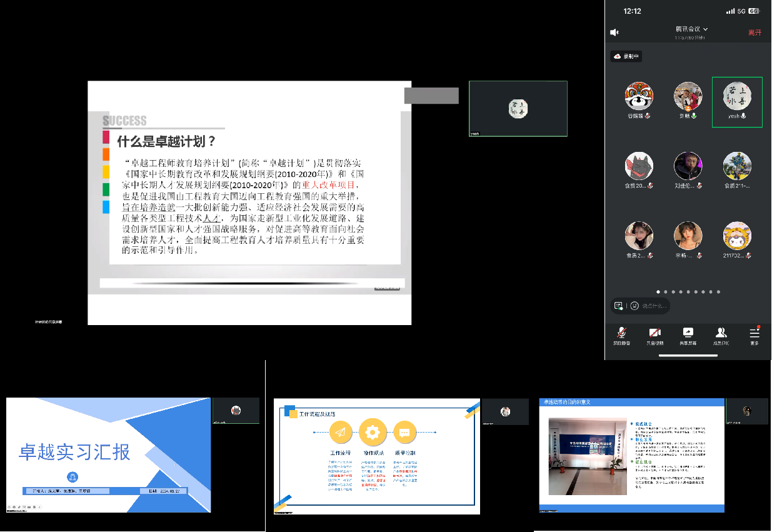The height and width of the screenshot is (532, 772).
Task: Toggle the chat bubble display icon
Action: [618, 306]
